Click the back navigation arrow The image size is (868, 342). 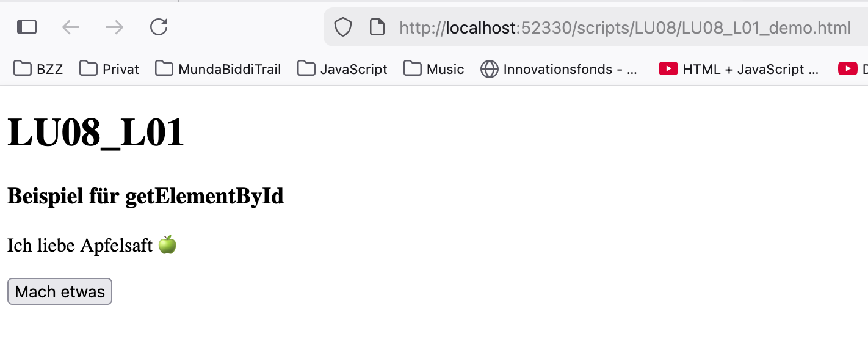(x=71, y=27)
